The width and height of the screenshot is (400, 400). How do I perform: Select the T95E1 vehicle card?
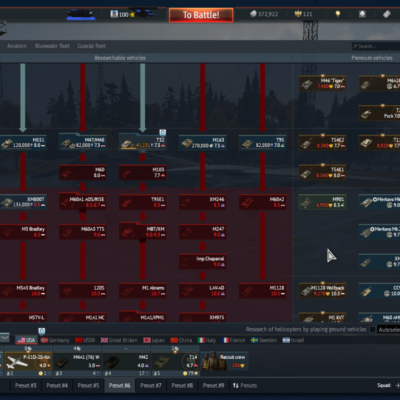pyautogui.click(x=143, y=202)
